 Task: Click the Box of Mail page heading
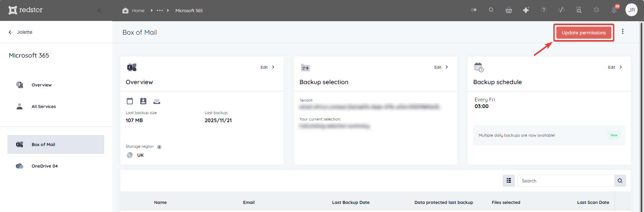140,32
